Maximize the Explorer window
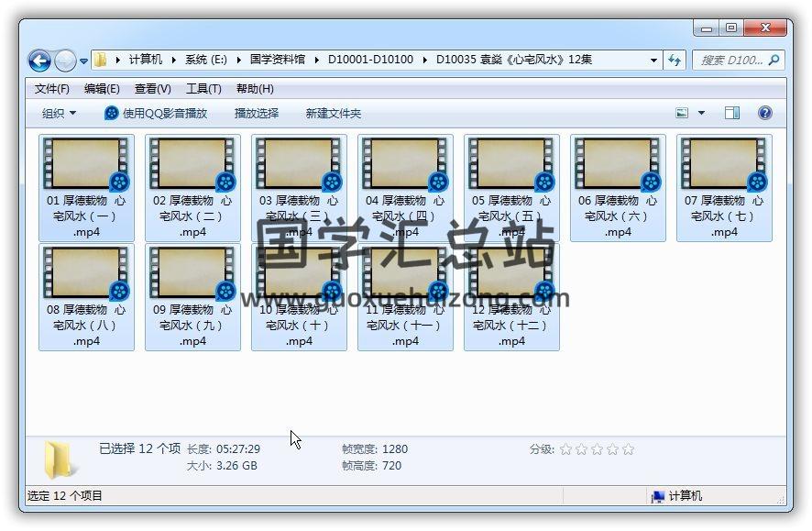Image resolution: width=812 pixels, height=531 pixels. 730,28
